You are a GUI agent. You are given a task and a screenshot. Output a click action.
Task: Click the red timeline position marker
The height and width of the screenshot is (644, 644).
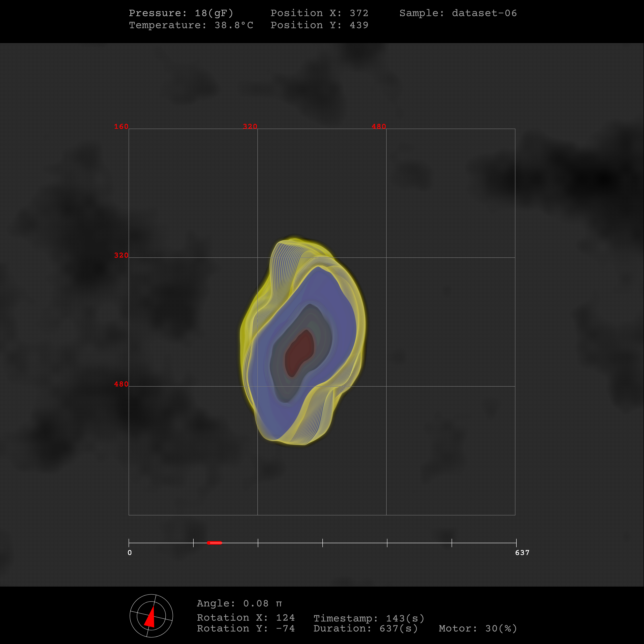214,543
